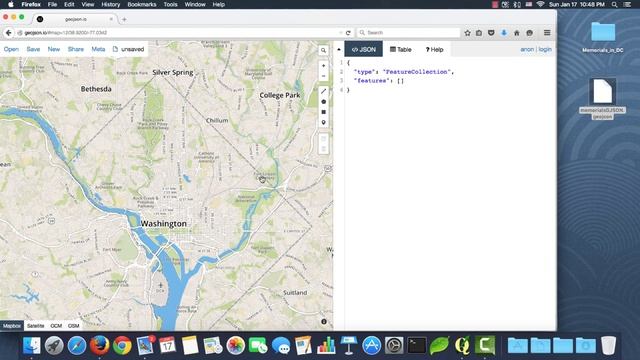Click the edit layers tool on map

pos(323,139)
